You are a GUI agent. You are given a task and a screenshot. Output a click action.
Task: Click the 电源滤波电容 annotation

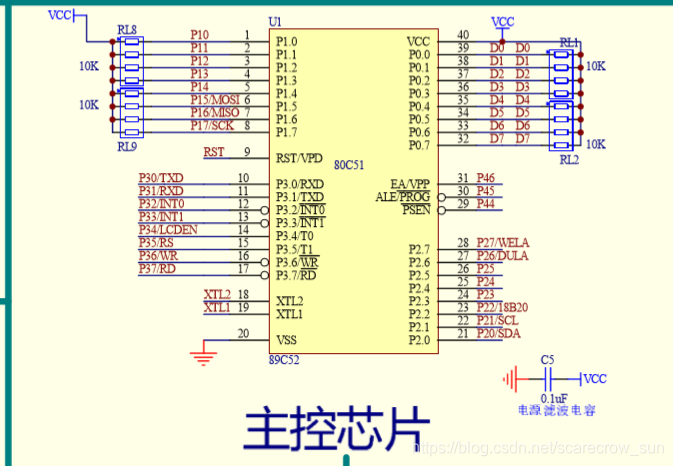(557, 410)
